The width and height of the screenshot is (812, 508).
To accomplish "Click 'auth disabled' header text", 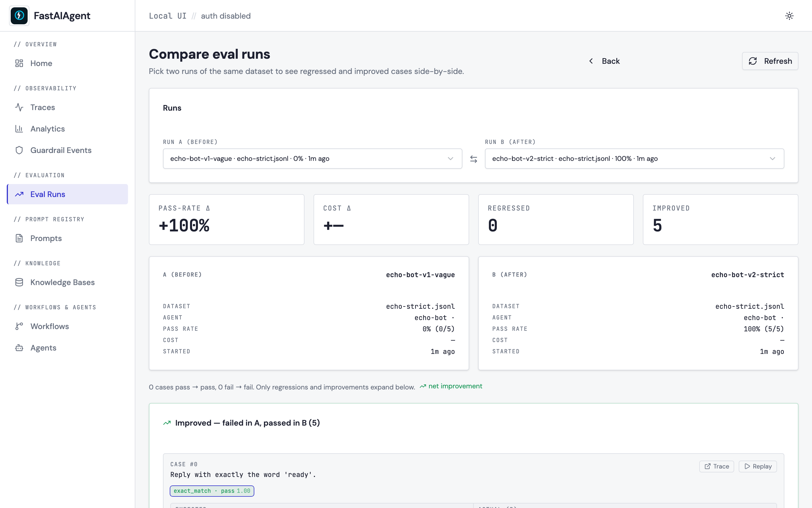I will pyautogui.click(x=226, y=16).
